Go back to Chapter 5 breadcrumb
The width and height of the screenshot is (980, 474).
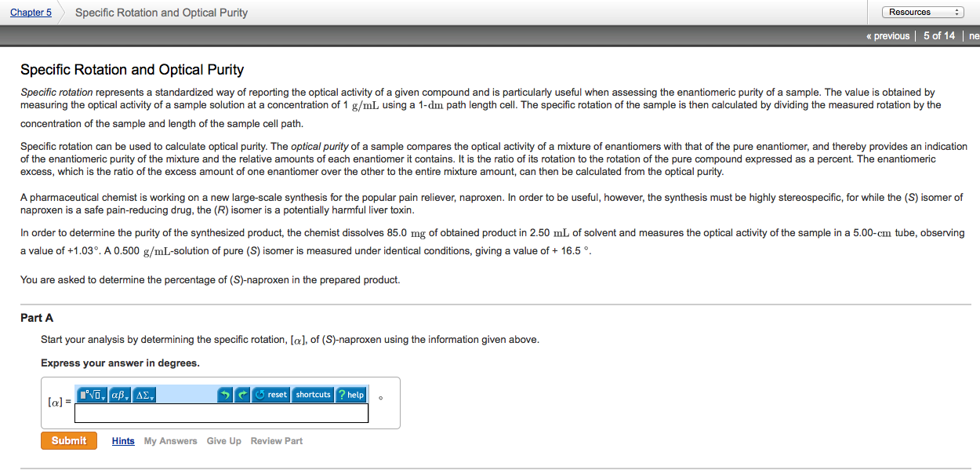point(31,13)
